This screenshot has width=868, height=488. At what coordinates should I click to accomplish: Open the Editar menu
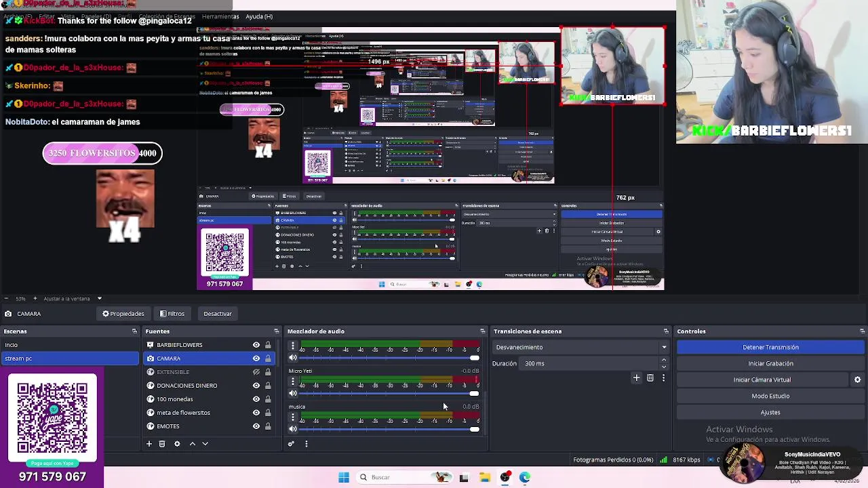(47, 16)
